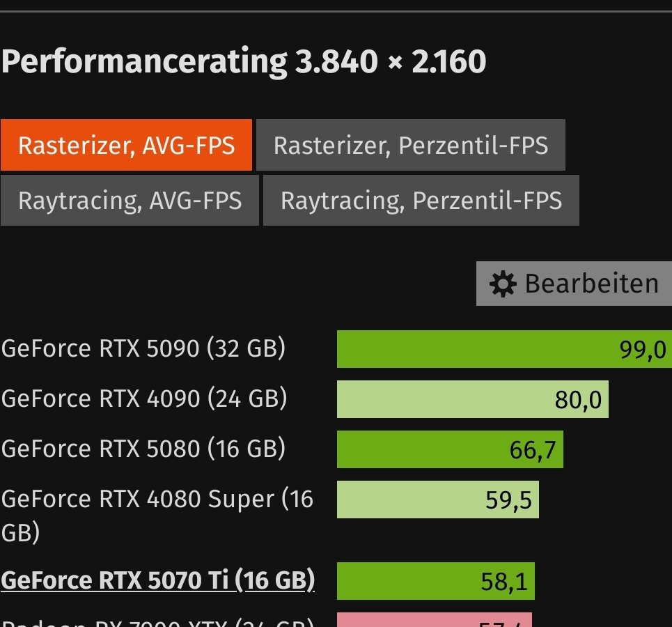Click the RTX 4090 bar showing 80,0

[473, 399]
